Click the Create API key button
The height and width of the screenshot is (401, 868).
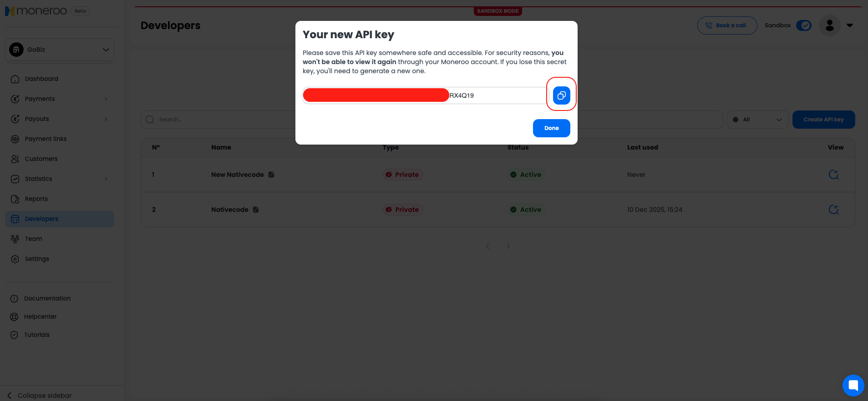(x=823, y=120)
